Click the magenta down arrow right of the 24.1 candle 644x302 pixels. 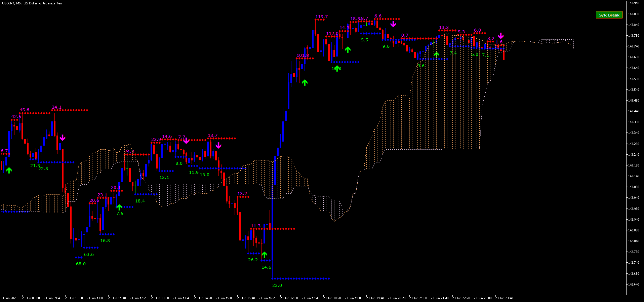63,138
